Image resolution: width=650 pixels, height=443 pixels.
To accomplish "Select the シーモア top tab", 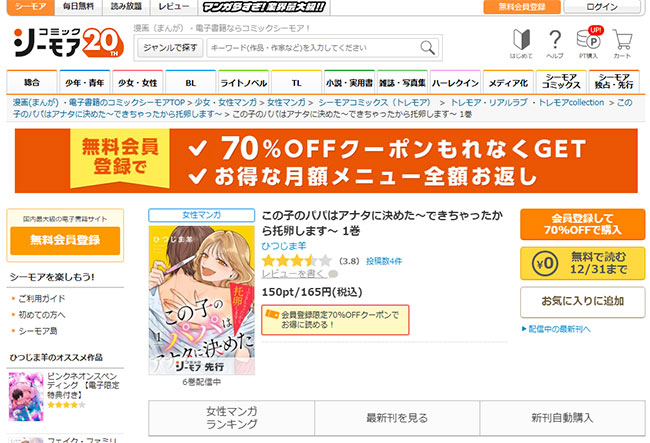I will point(31,7).
